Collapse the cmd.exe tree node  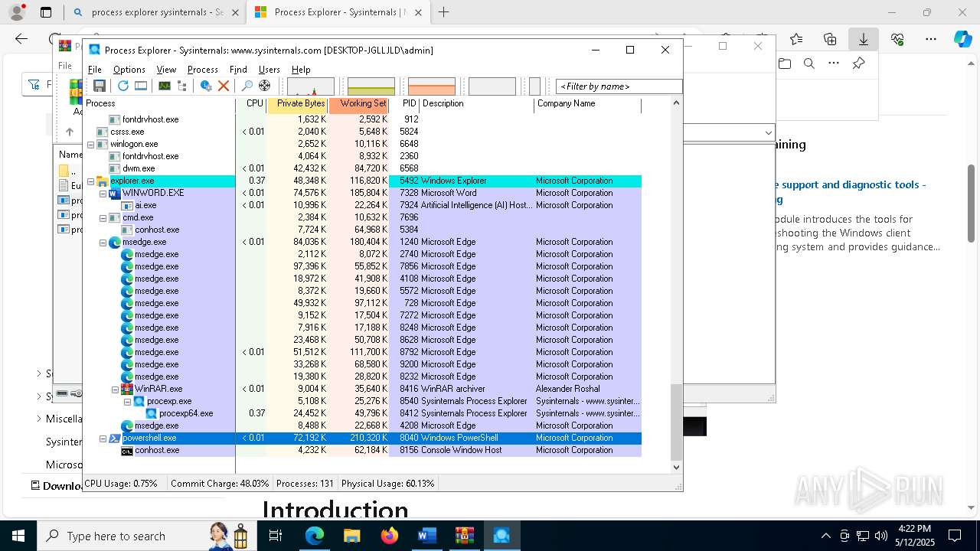(x=103, y=217)
